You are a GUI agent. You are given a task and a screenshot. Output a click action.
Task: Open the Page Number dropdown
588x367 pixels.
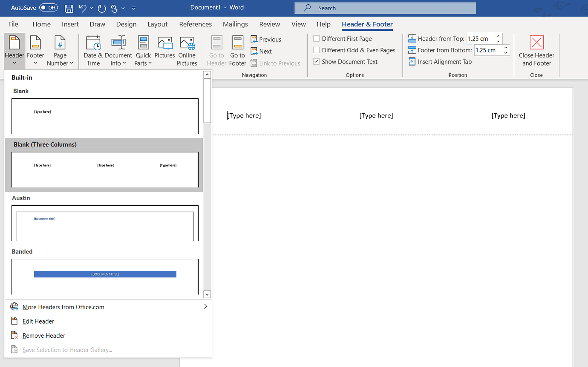[x=60, y=63]
